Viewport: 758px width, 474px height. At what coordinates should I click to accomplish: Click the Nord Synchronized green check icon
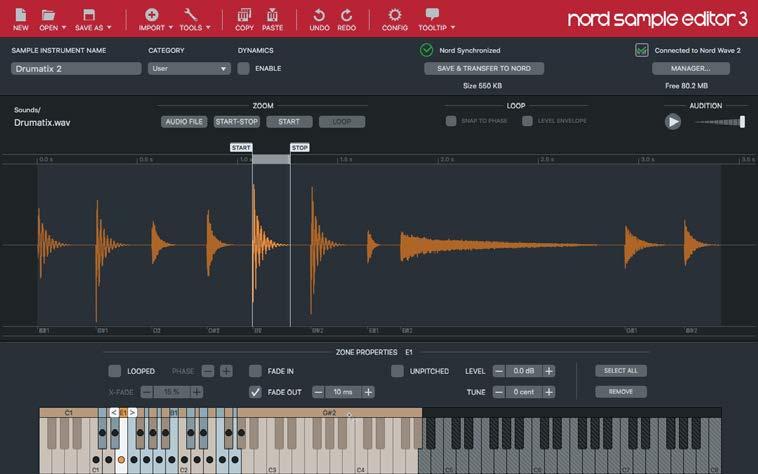pos(426,50)
